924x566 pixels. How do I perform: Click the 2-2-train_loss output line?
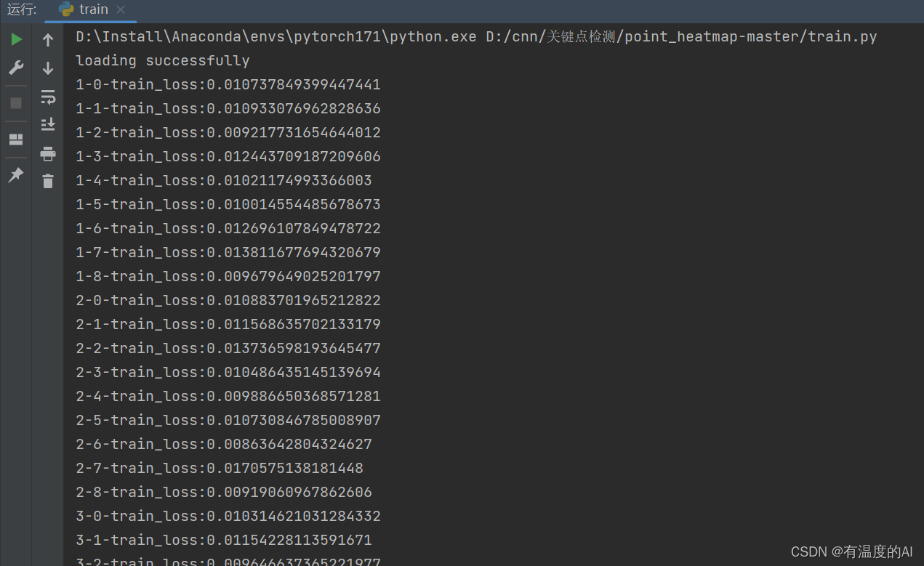[228, 349]
